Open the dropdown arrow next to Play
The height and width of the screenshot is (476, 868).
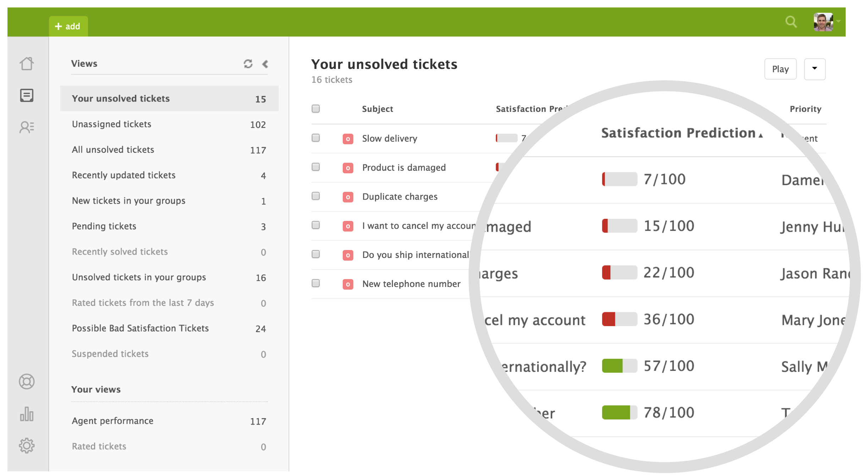[x=814, y=69]
